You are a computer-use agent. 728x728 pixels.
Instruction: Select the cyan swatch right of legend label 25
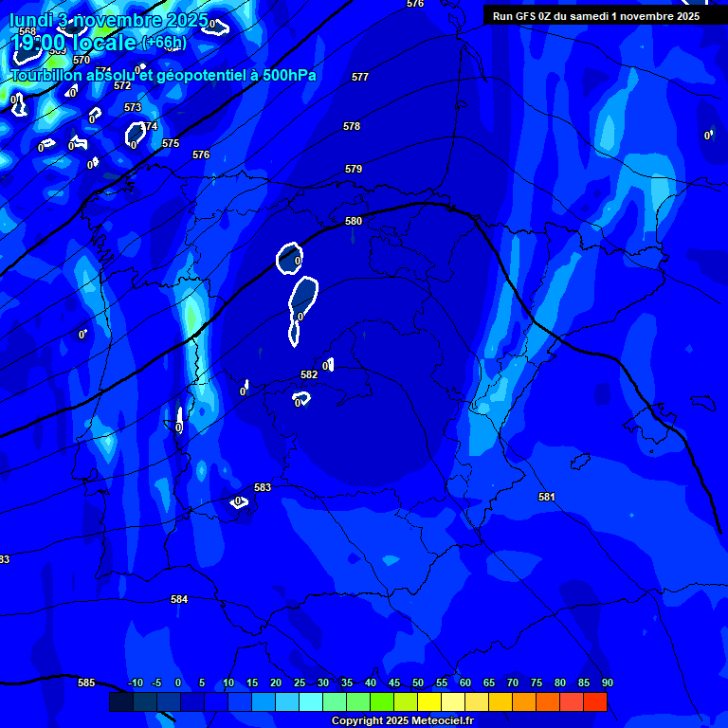pos(311,702)
